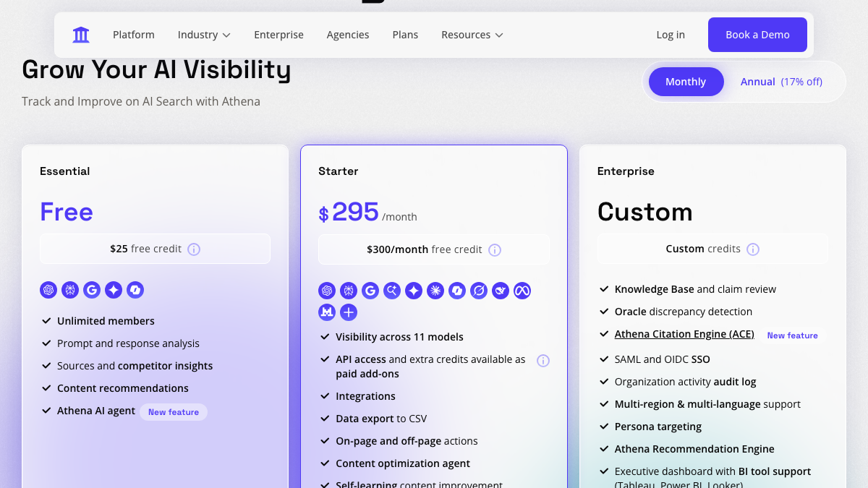Screen dimensions: 868x488
Task: Click Grok slashed-circle icon in Starter card
Action: (479, 291)
